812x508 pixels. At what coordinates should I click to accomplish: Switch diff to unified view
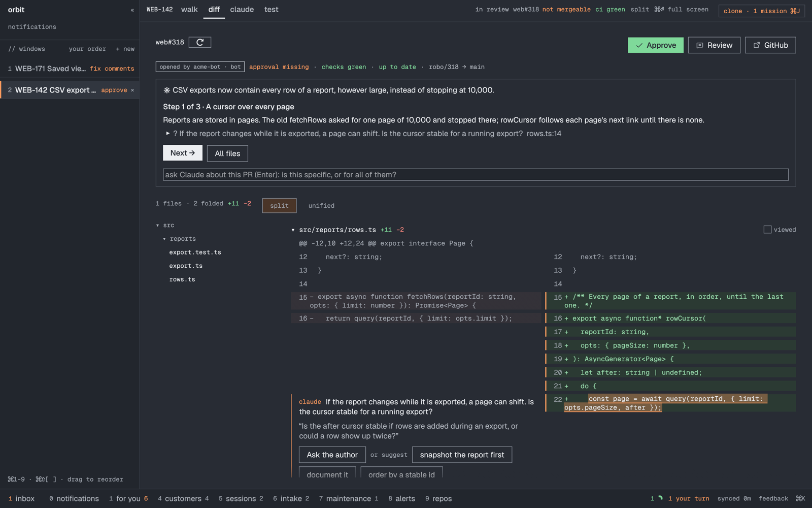coord(321,206)
